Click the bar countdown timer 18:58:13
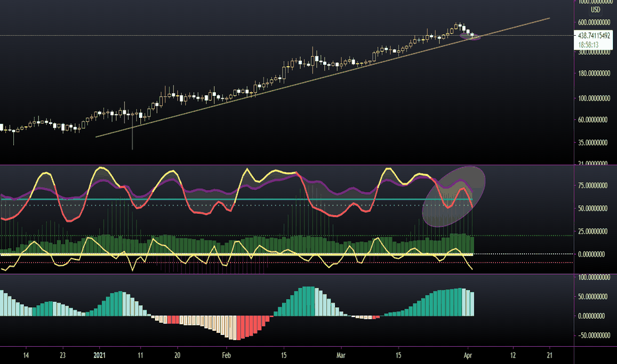617x364 pixels. (589, 45)
